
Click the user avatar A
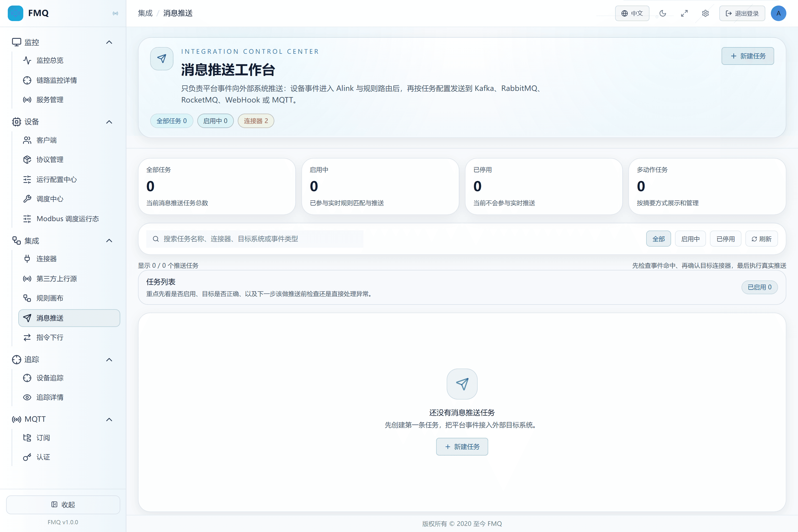click(x=778, y=13)
